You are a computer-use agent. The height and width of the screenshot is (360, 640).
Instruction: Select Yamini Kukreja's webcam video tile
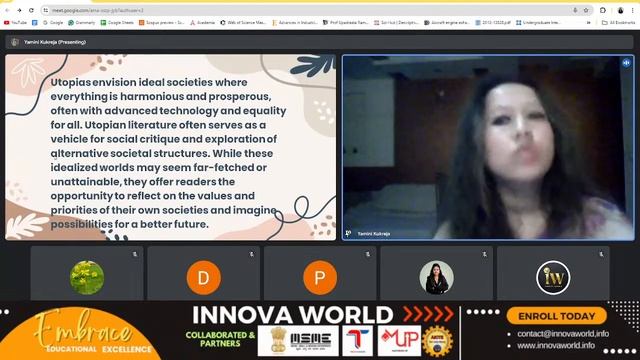(488, 147)
